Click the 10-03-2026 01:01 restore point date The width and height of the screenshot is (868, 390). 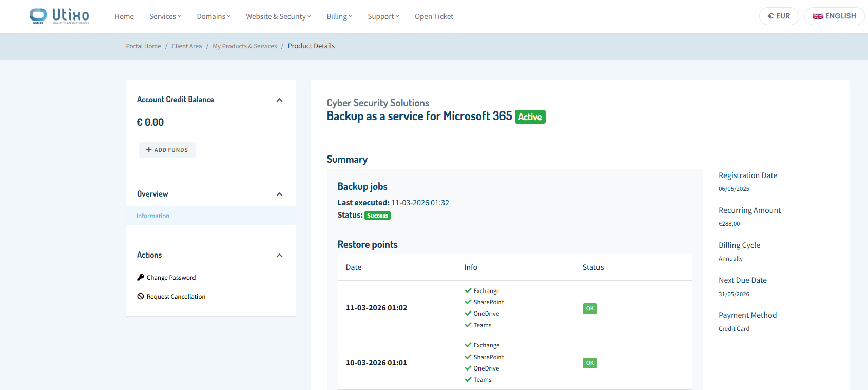pyautogui.click(x=376, y=363)
